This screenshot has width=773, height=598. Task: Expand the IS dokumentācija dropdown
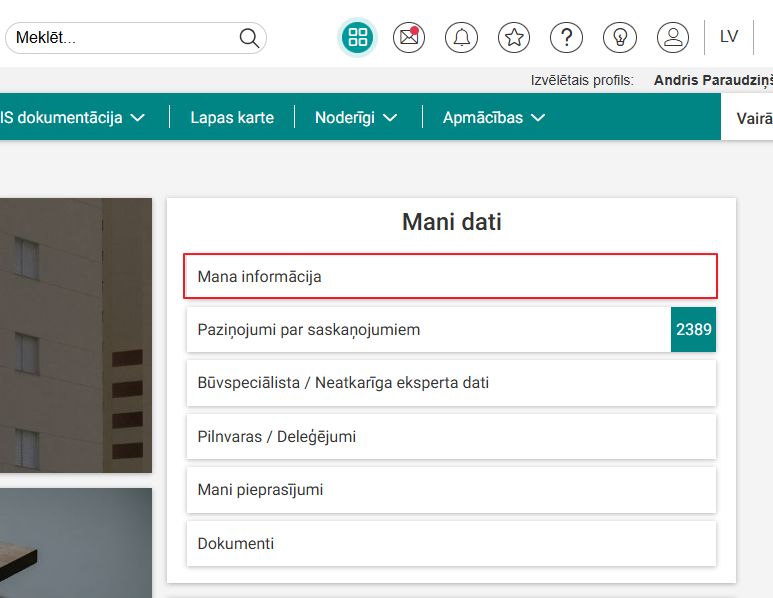tap(72, 117)
